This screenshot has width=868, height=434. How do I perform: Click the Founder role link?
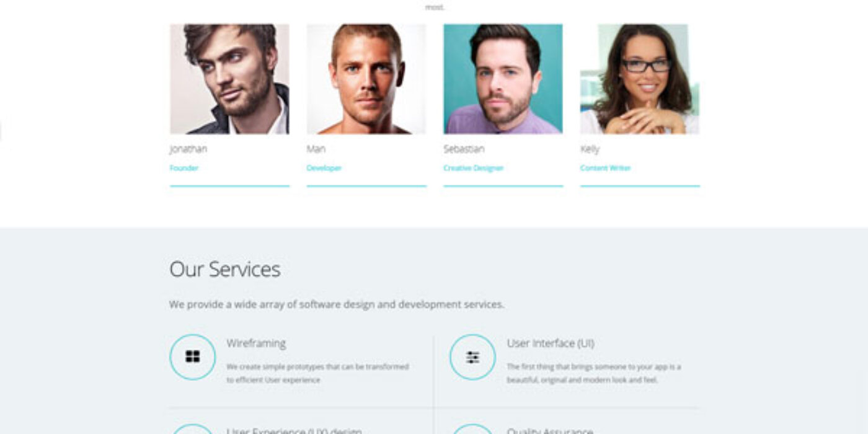point(184,168)
